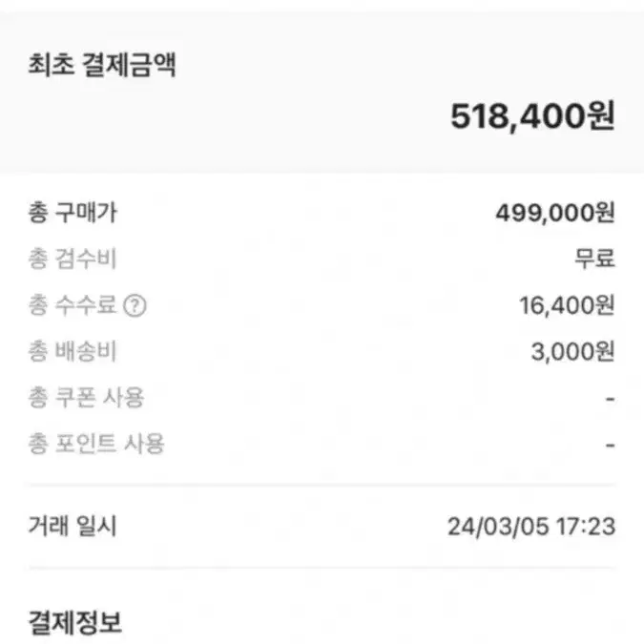Select the 최초 결제금액 heading

click(102, 65)
